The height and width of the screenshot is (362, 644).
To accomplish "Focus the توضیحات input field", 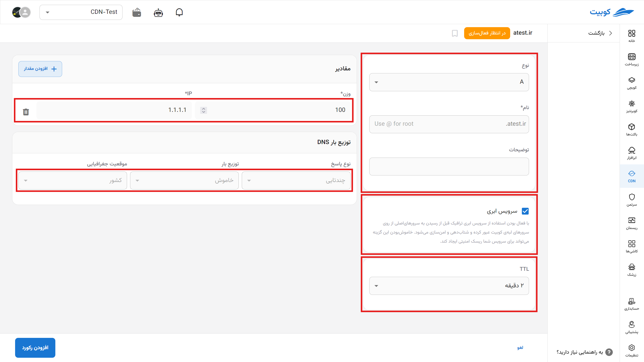I will (x=449, y=166).
